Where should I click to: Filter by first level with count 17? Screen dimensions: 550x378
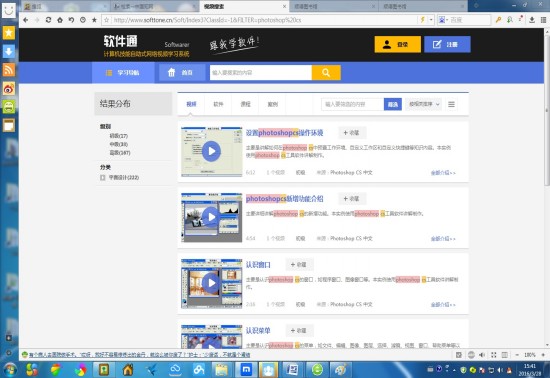(x=119, y=136)
